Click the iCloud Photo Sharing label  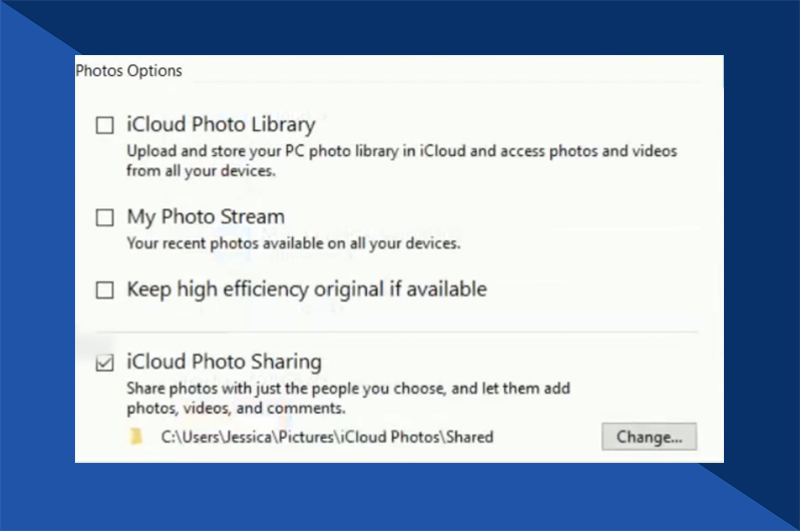coord(224,362)
